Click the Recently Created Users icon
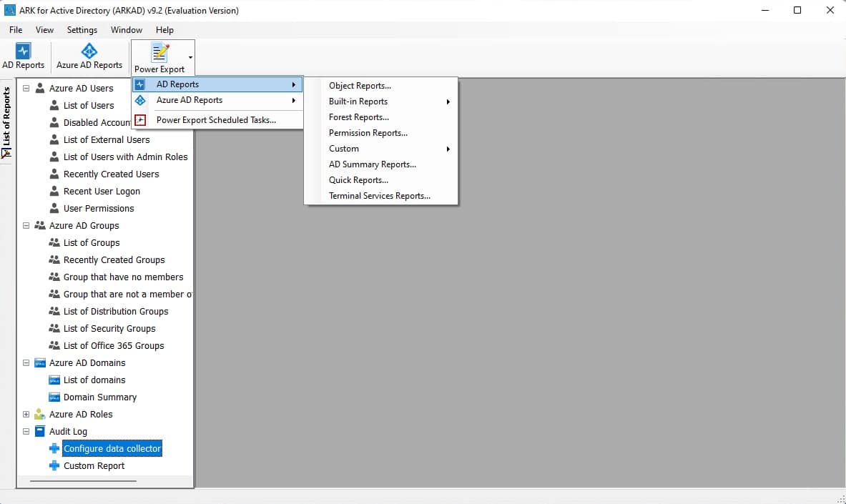846x504 pixels. [x=54, y=174]
